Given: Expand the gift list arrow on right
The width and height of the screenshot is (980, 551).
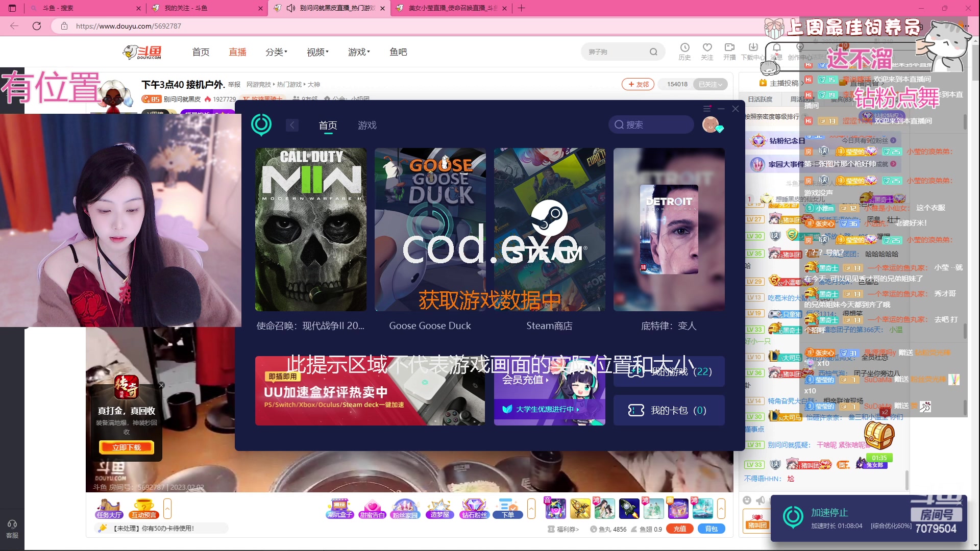Looking at the screenshot, I should (x=721, y=509).
